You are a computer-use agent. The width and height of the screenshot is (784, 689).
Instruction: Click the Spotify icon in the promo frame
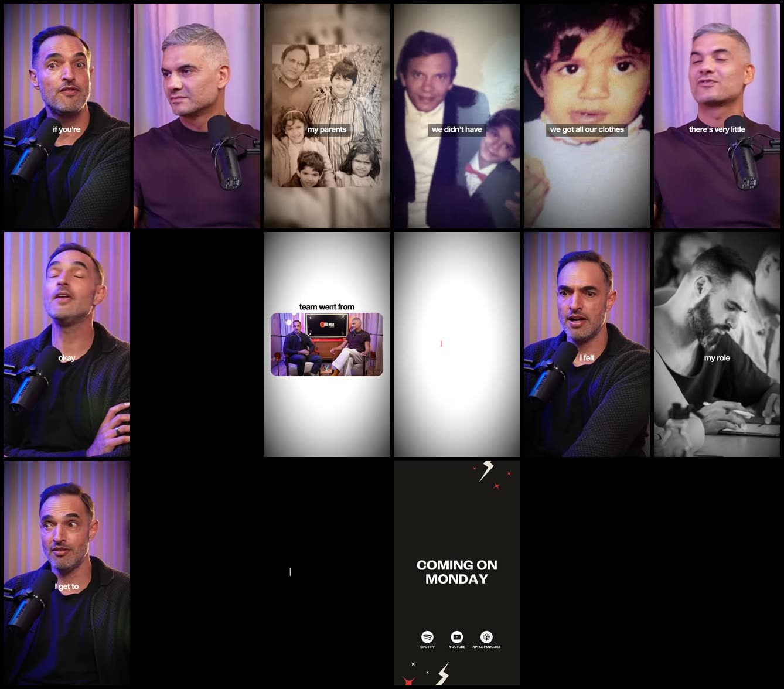coord(427,637)
